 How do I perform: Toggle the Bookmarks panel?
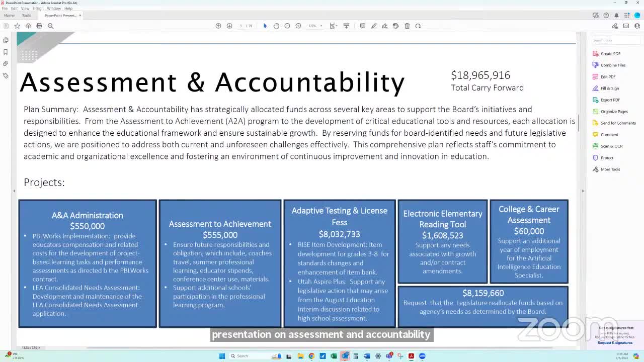click(6, 51)
